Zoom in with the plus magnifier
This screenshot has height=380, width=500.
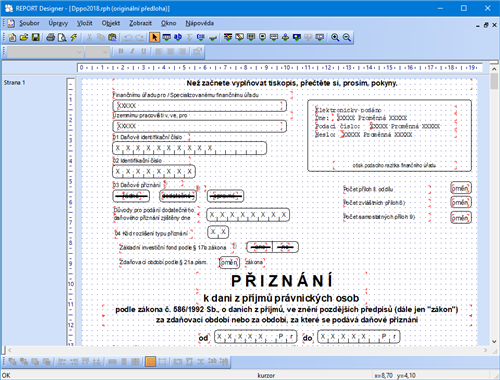click(x=335, y=37)
